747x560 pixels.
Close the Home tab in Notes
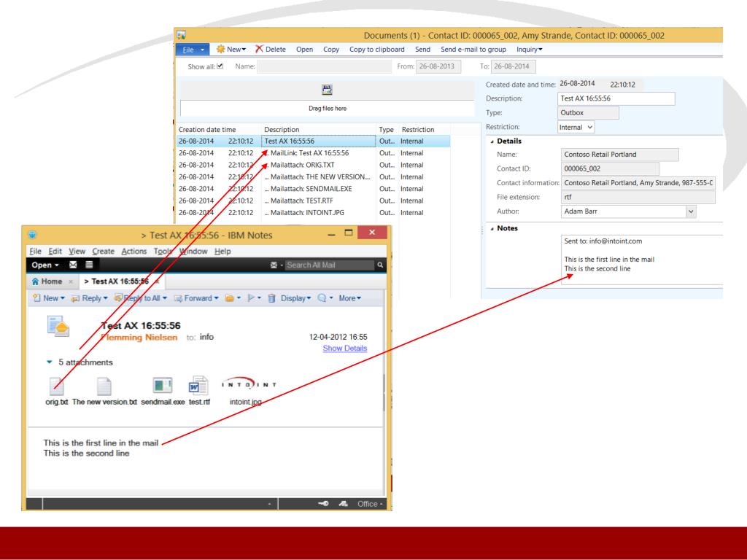point(71,281)
